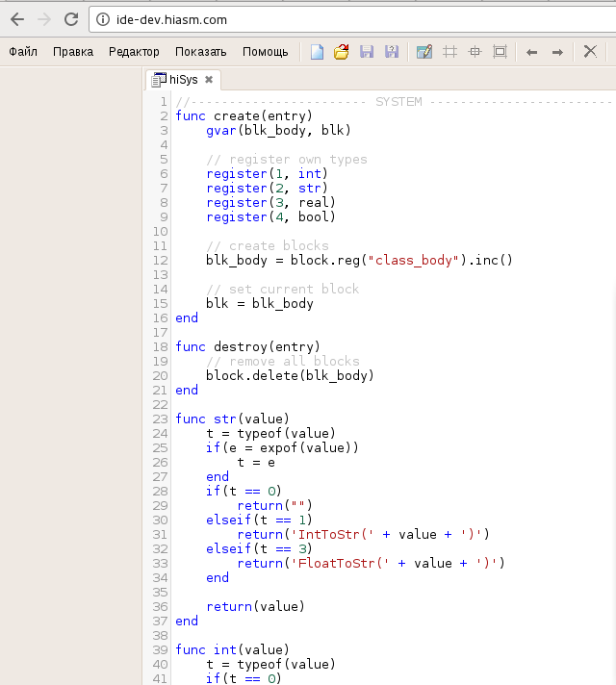
Task: Expand the Редактор menu
Action: [134, 52]
